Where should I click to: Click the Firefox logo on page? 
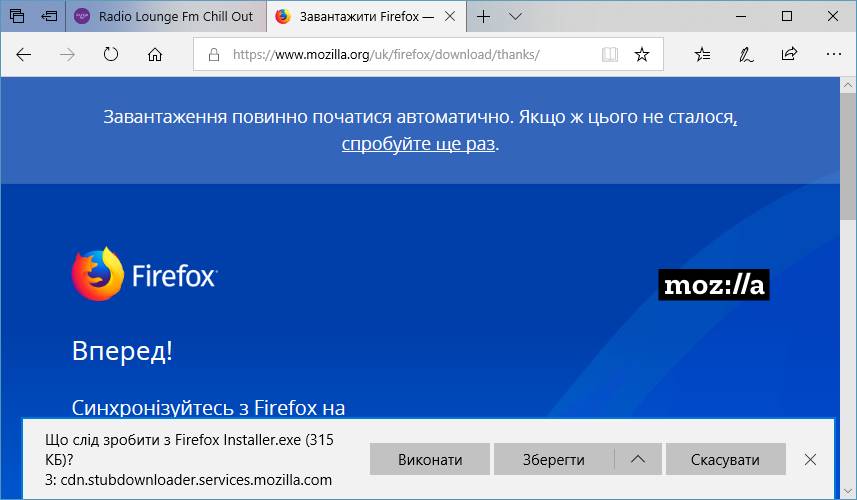click(144, 274)
